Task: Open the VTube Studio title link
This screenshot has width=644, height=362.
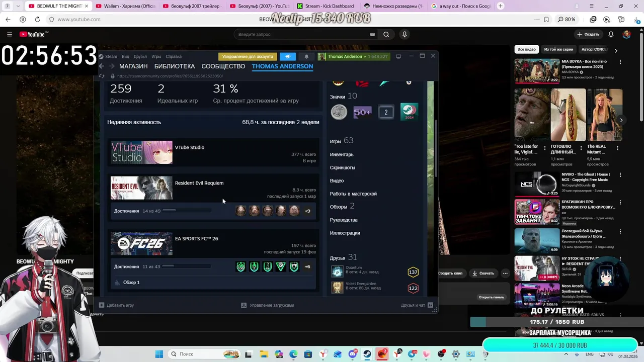Action: tap(190, 147)
